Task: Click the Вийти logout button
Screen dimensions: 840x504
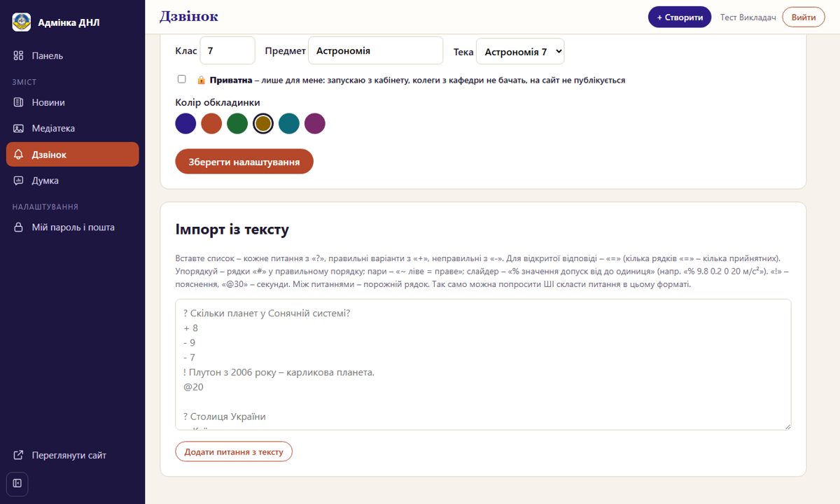Action: click(x=804, y=17)
